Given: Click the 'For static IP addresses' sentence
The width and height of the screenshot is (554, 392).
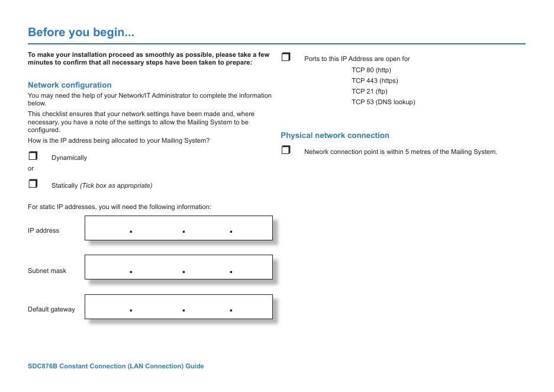Looking at the screenshot, I should 119,207.
